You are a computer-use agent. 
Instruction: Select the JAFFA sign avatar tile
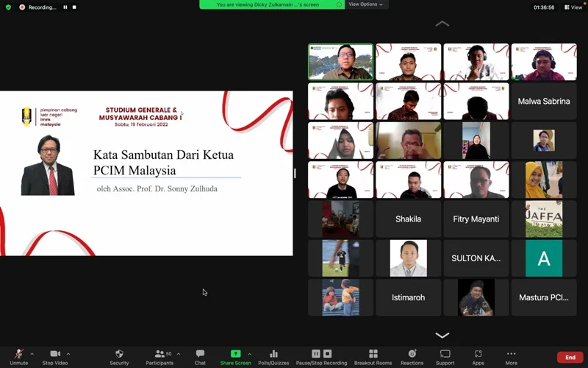point(544,219)
